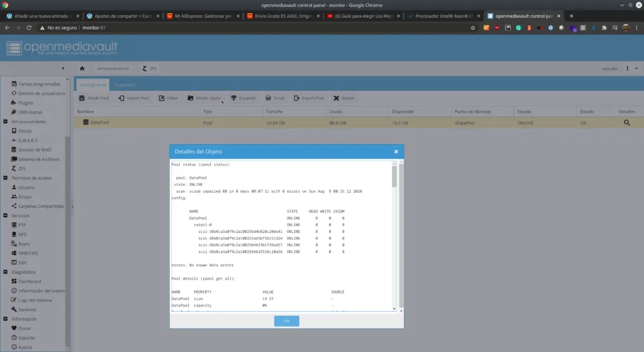The height and width of the screenshot is (352, 644).
Task: Open the mordor user menu dropdown
Action: click(636, 69)
